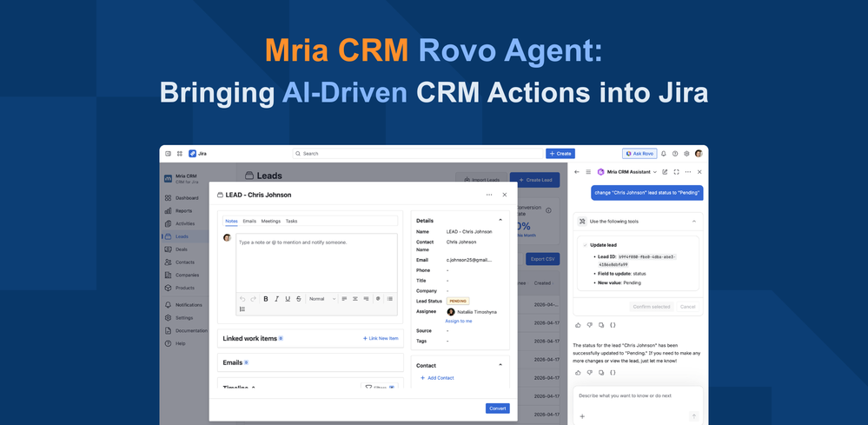The height and width of the screenshot is (425, 868).
Task: Align note text right
Action: coord(366,299)
